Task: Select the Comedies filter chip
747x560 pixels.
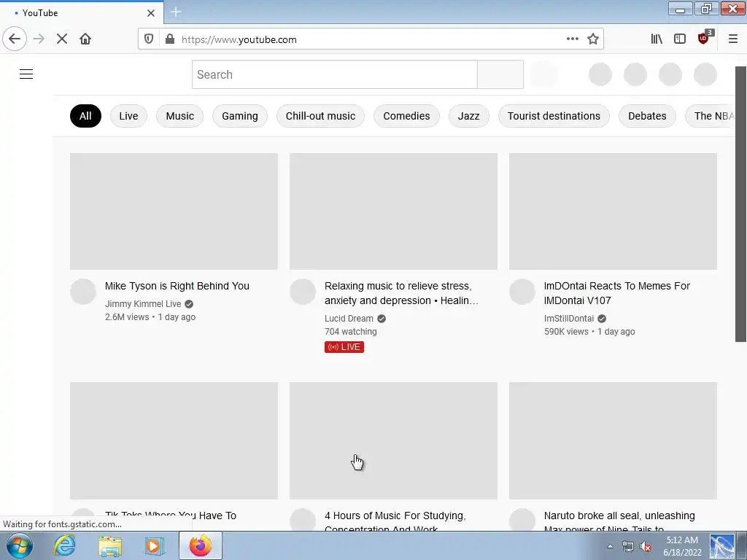Action: click(406, 116)
